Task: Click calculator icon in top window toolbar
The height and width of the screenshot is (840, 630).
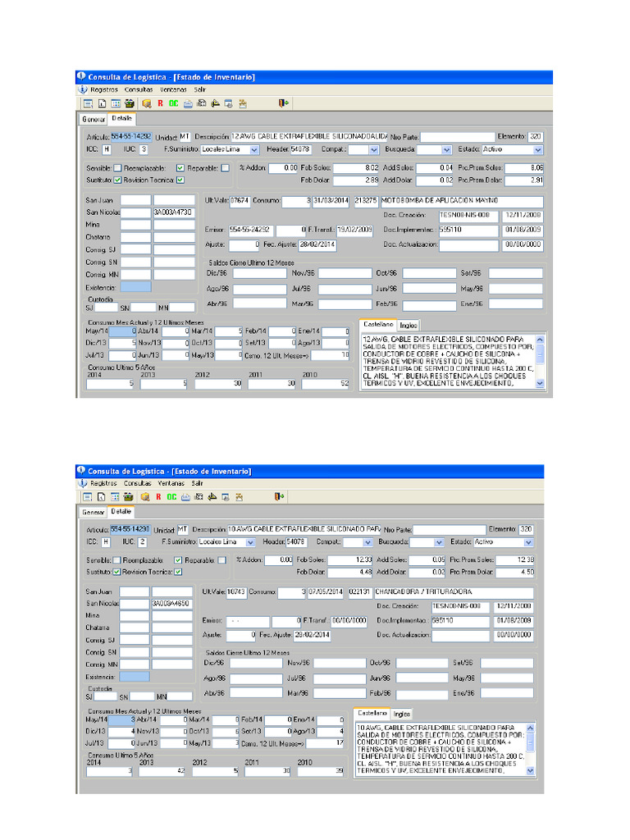Action: (116, 103)
